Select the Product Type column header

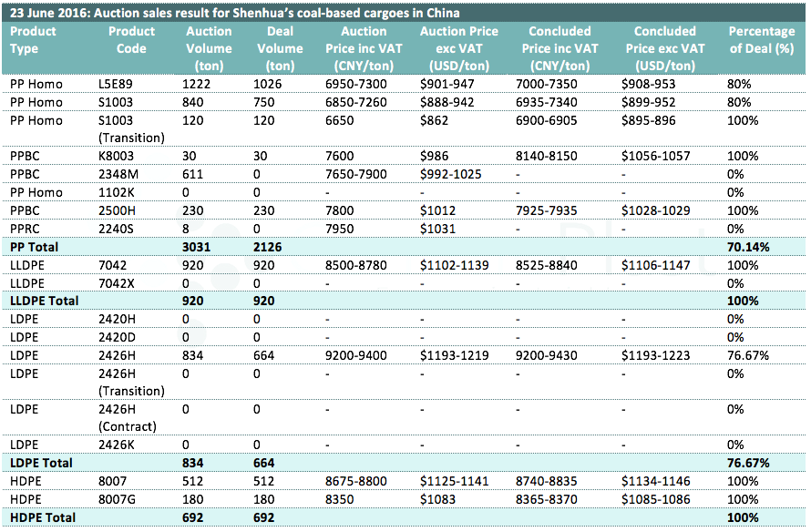click(x=33, y=40)
